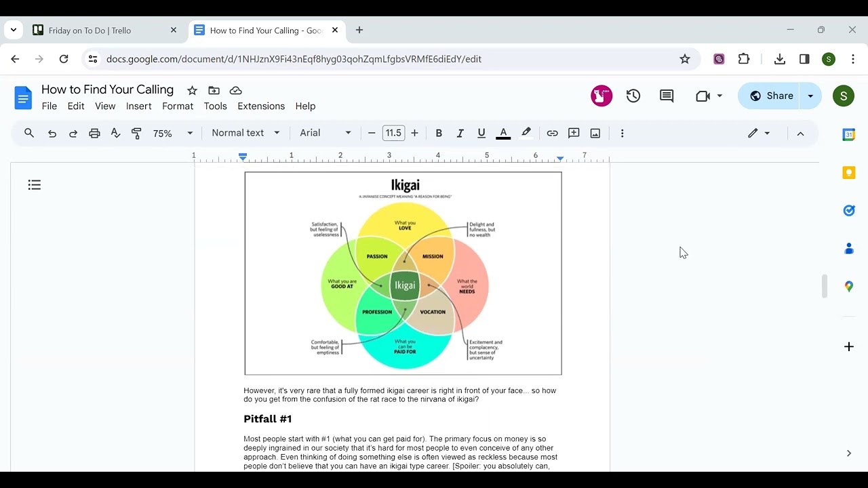868x488 pixels.
Task: Click the Add comment icon in toolbar
Action: (x=574, y=134)
